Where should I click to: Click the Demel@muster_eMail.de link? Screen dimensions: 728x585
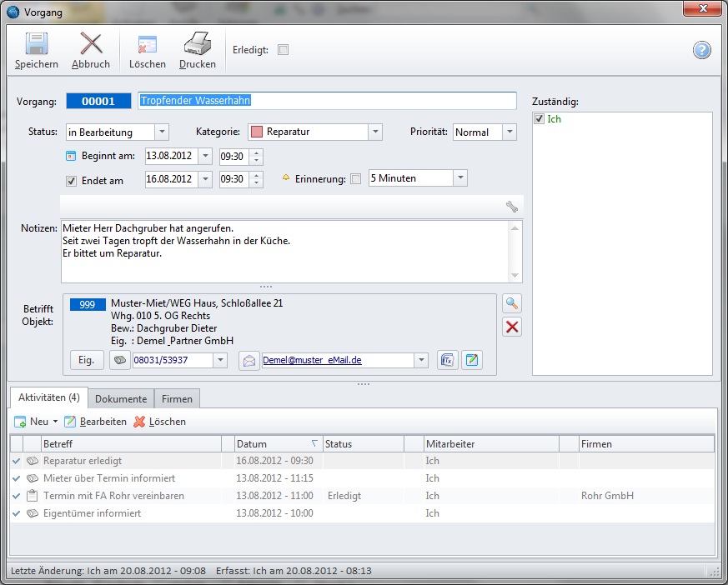click(x=312, y=360)
